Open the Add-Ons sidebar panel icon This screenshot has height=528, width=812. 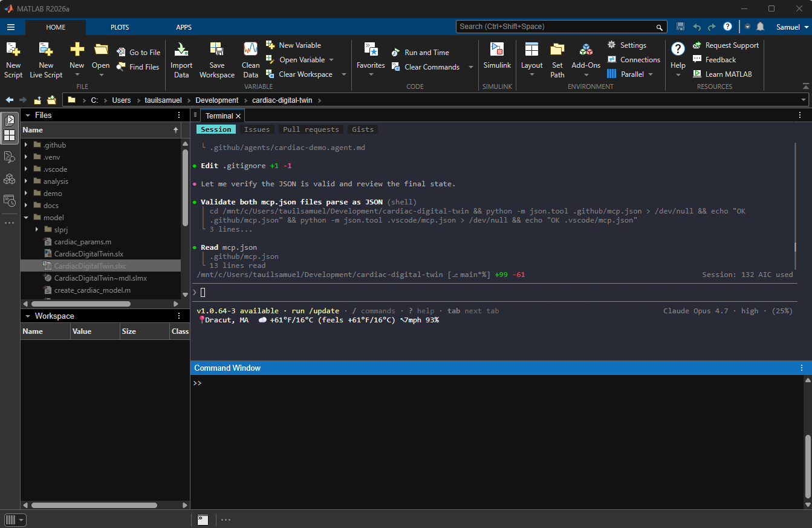click(9, 179)
